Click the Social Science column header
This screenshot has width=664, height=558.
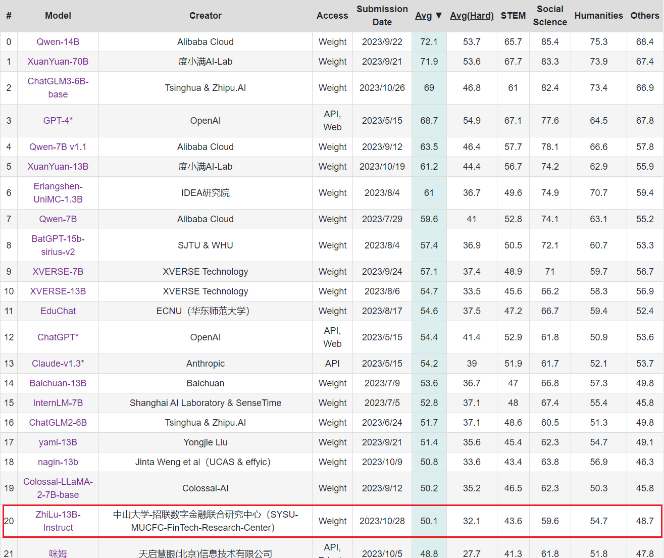tap(549, 15)
